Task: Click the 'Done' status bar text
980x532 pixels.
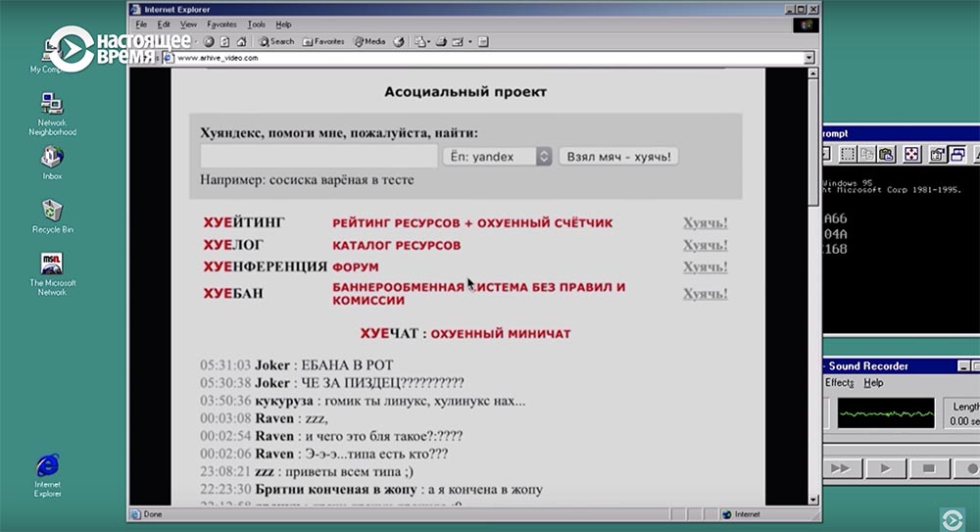Action: (x=153, y=514)
